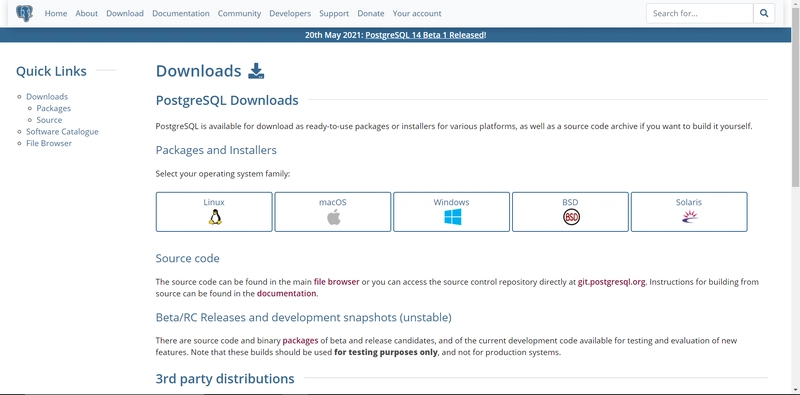Go to Download in the navigation bar
Image resolution: width=800 pixels, height=395 pixels.
125,13
